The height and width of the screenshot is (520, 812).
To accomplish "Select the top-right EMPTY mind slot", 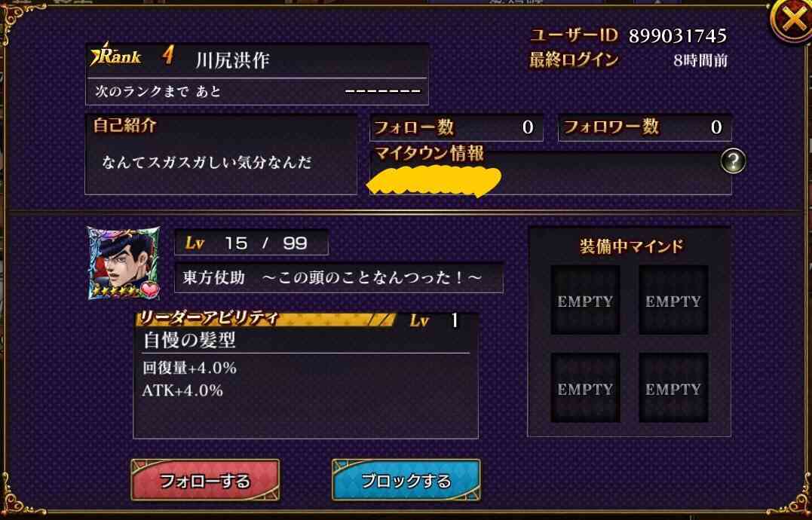I will point(673,300).
